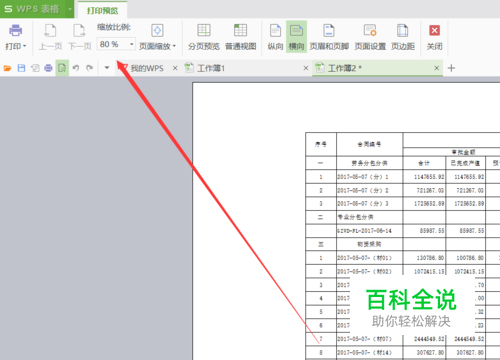Switch to the 我的WPS tab
This screenshot has height=360, width=500.
[x=147, y=68]
